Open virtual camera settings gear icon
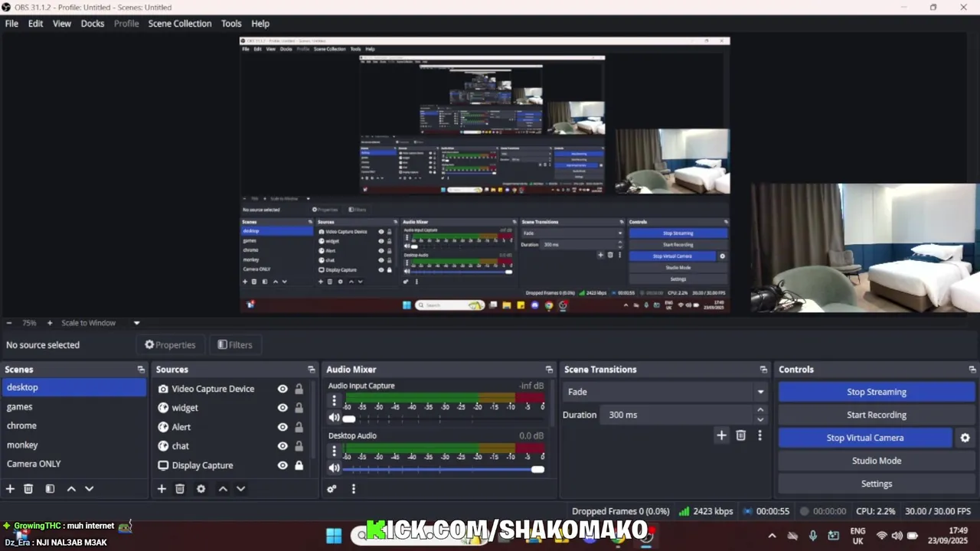 click(x=965, y=438)
